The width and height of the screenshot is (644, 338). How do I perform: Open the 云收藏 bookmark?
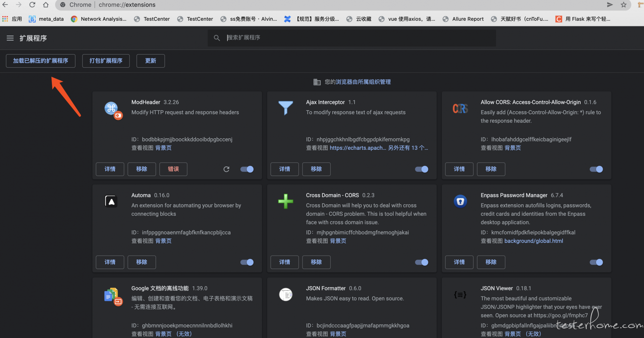[359, 19]
